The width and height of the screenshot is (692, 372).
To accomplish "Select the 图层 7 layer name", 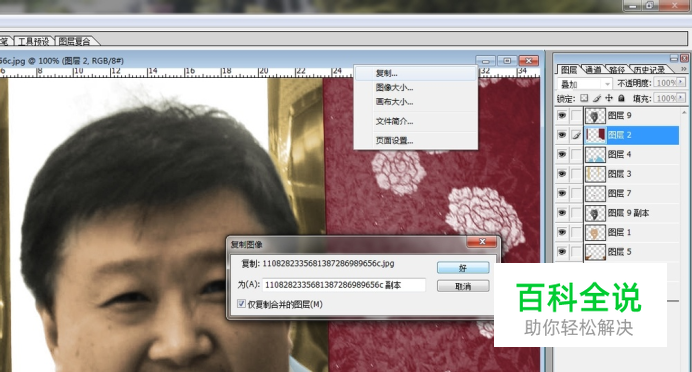I will pyautogui.click(x=620, y=193).
